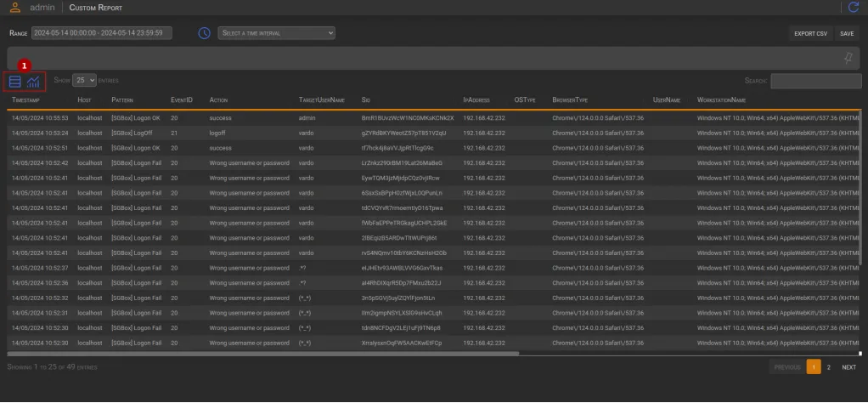
Task: Change the Show entries count dropdown
Action: click(x=85, y=81)
